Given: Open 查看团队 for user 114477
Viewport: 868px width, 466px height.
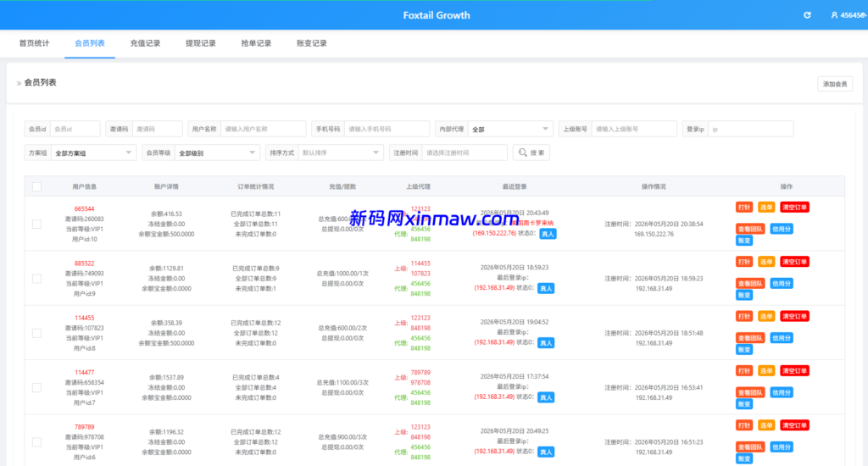Looking at the screenshot, I should [x=750, y=392].
